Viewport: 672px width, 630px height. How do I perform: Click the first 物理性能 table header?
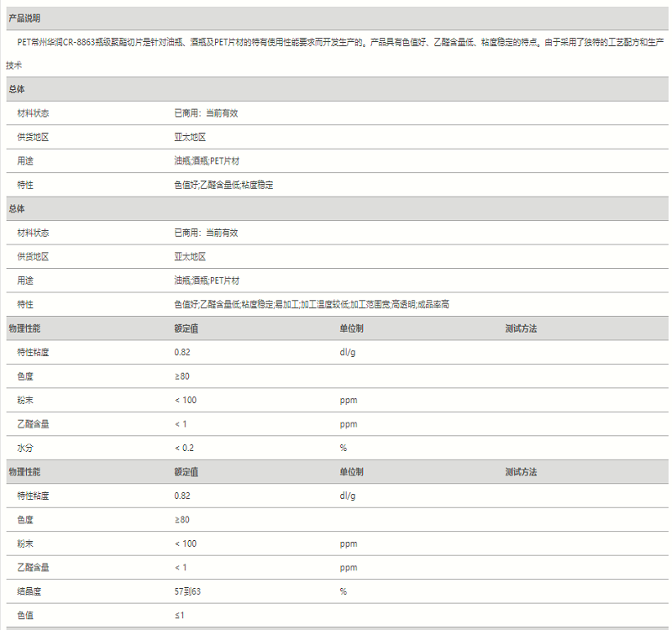point(24,328)
